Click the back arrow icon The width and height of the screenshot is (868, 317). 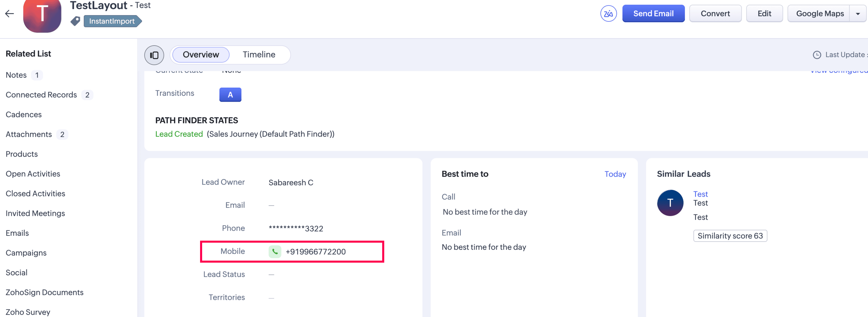(9, 14)
